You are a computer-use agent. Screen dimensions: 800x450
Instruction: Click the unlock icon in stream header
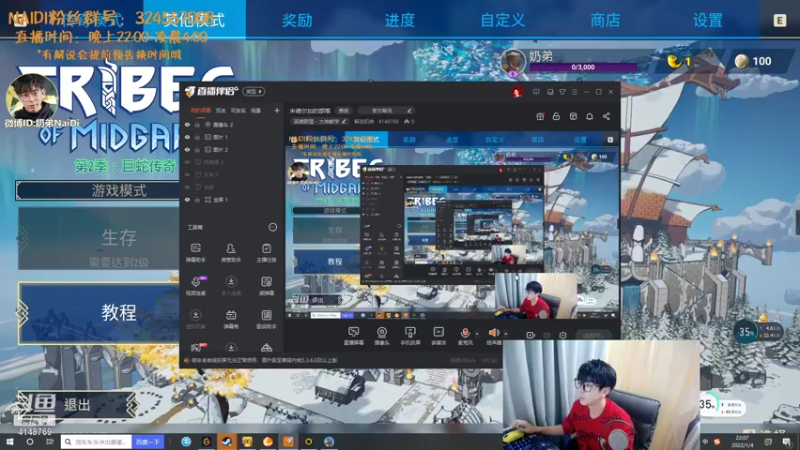coord(556,116)
